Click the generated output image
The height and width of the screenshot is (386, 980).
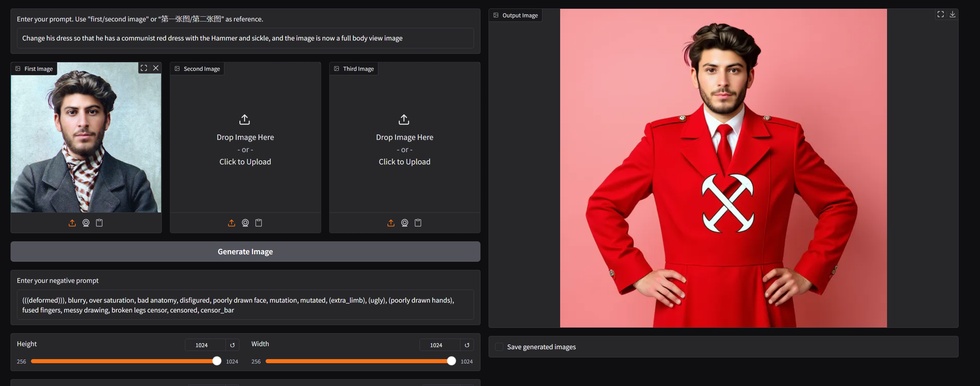(x=723, y=168)
